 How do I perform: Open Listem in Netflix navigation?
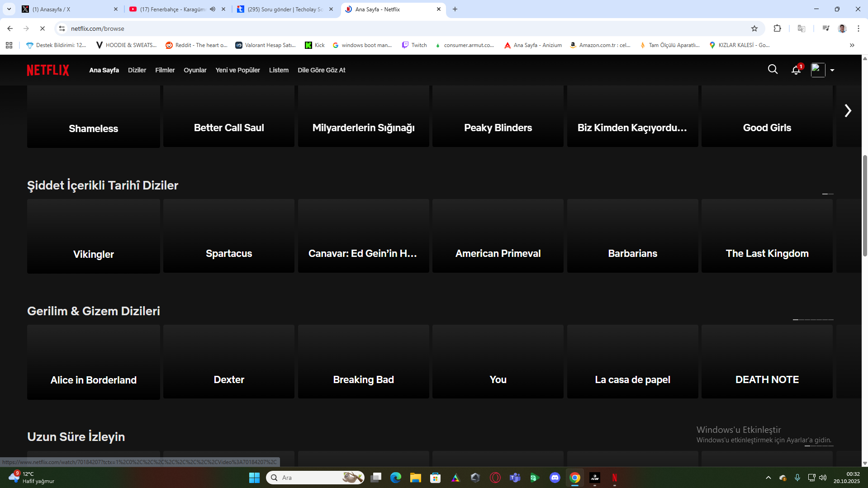point(279,70)
